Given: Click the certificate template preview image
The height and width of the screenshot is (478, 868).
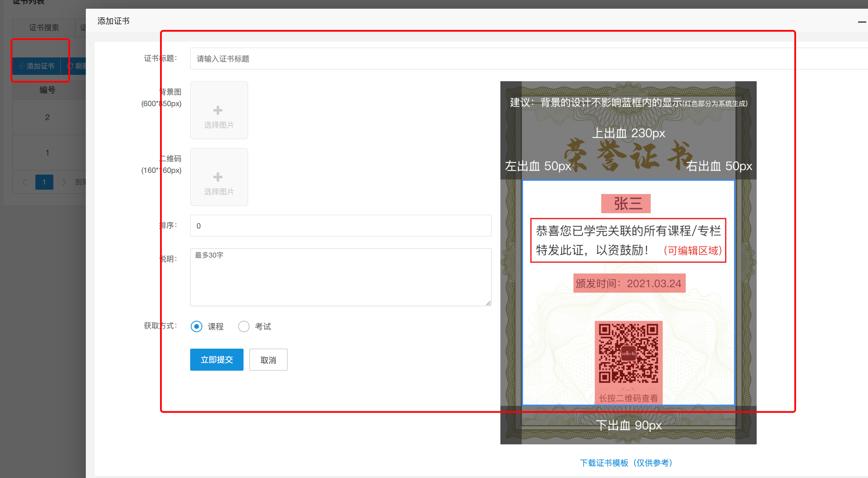Looking at the screenshot, I should (628, 262).
